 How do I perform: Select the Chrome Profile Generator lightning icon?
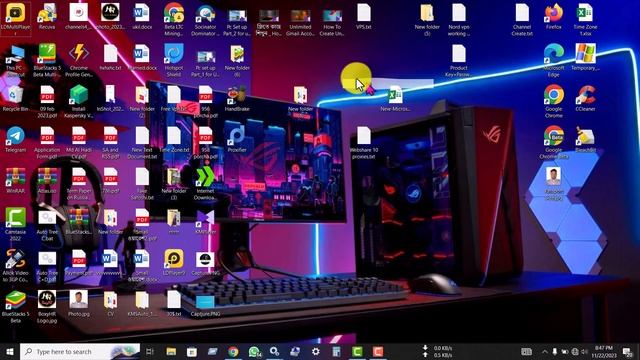(79, 60)
